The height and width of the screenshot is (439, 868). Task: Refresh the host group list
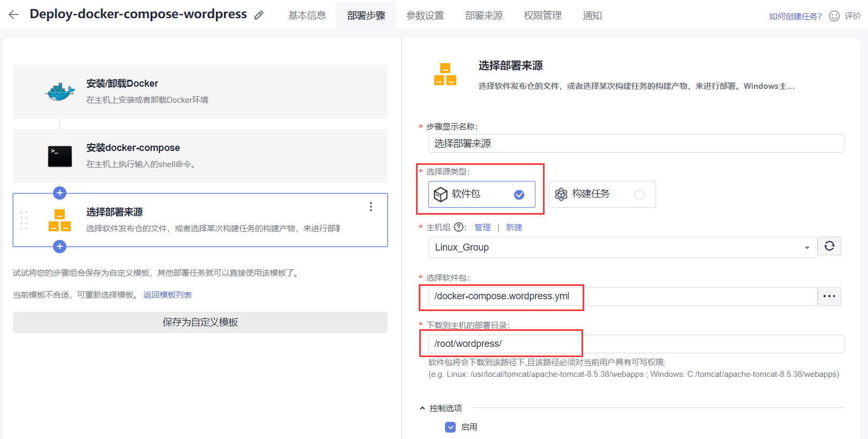829,246
